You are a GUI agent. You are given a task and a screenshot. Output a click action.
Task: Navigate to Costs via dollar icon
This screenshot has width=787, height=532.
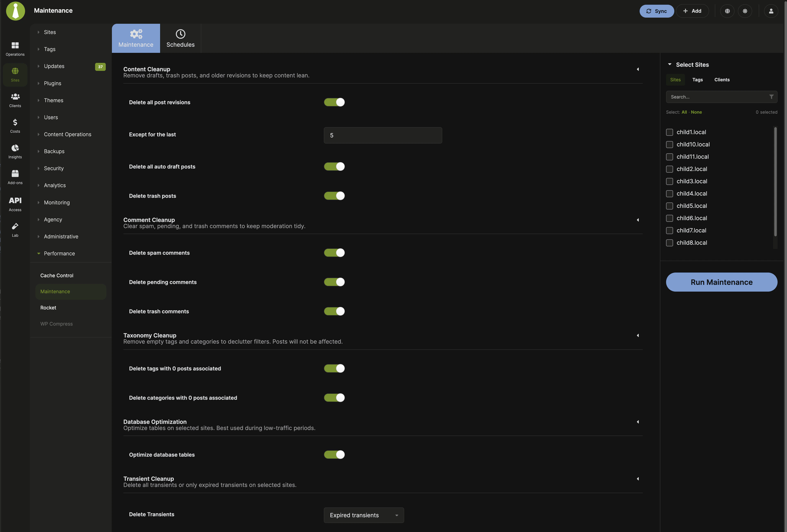pyautogui.click(x=15, y=125)
